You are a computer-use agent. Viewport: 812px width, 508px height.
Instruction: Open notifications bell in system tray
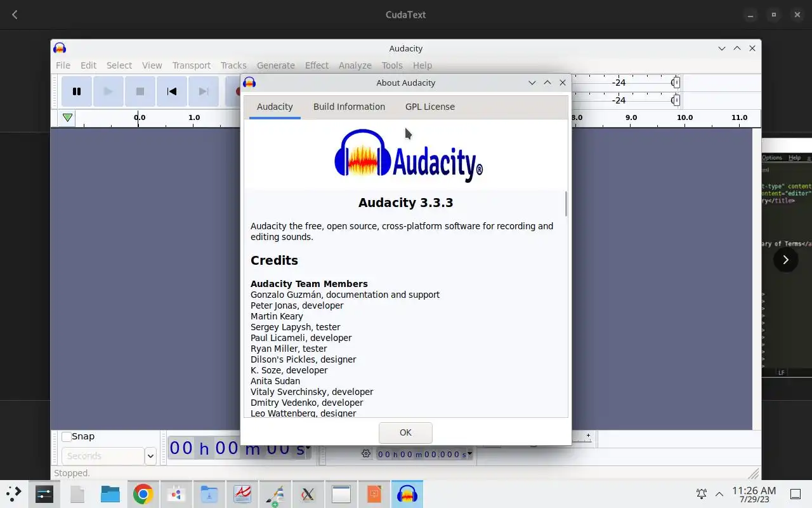click(702, 493)
